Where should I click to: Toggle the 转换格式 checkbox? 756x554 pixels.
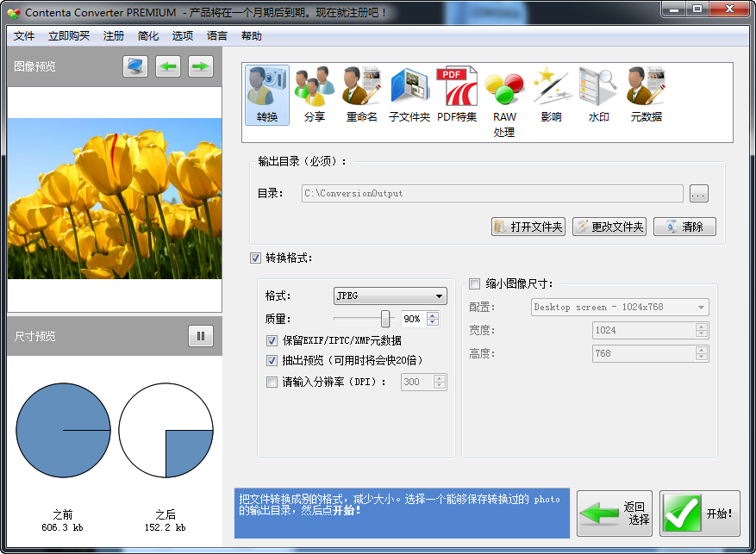tap(255, 258)
